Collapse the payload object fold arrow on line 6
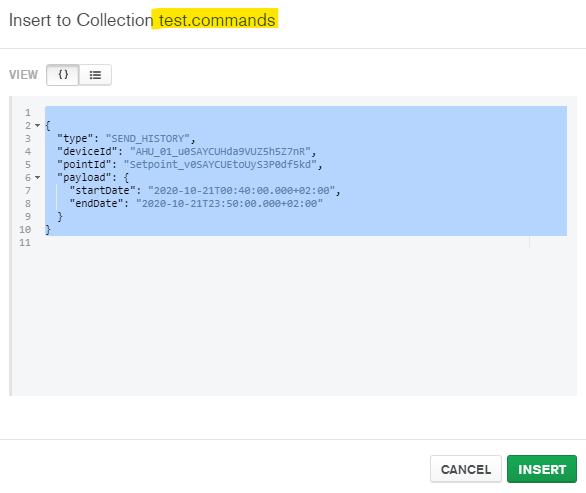 point(37,178)
